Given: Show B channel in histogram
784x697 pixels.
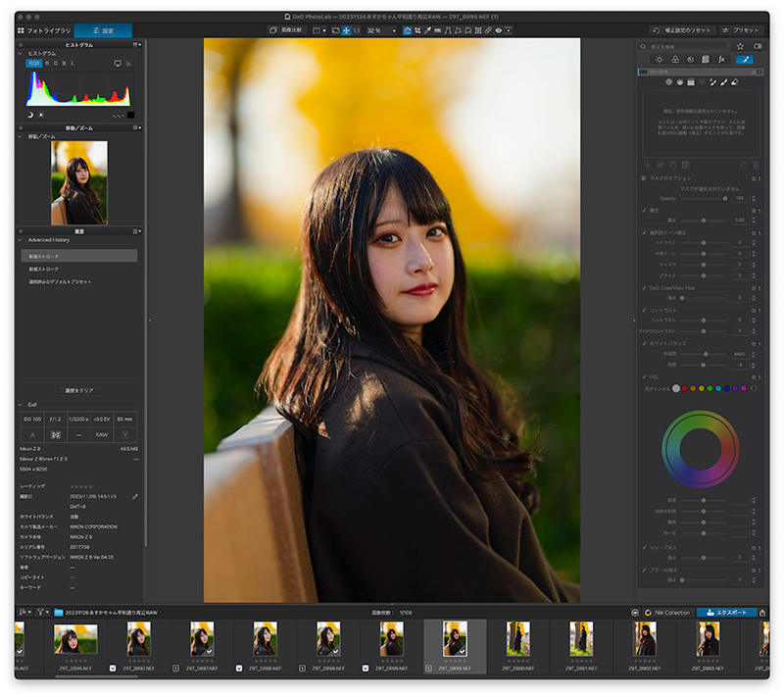Looking at the screenshot, I should click(x=64, y=64).
